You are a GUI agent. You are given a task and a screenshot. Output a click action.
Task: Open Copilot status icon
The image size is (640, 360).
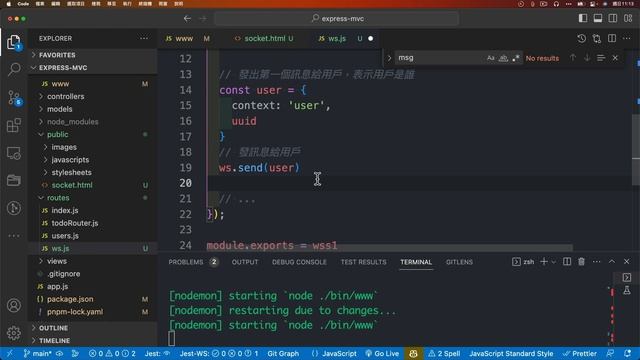click(x=413, y=353)
